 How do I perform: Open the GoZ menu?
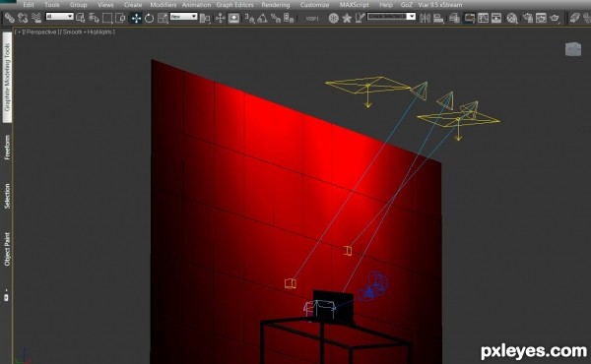pos(406,5)
